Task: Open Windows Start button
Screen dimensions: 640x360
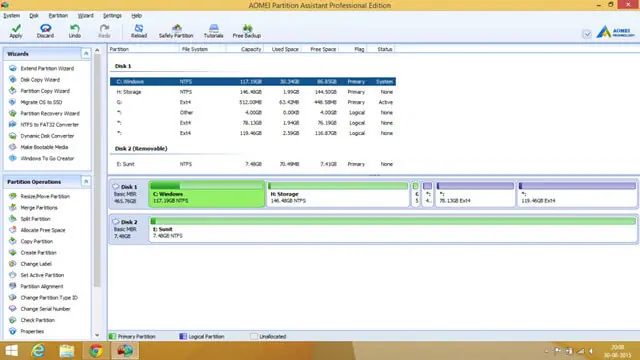Action: 11,351
